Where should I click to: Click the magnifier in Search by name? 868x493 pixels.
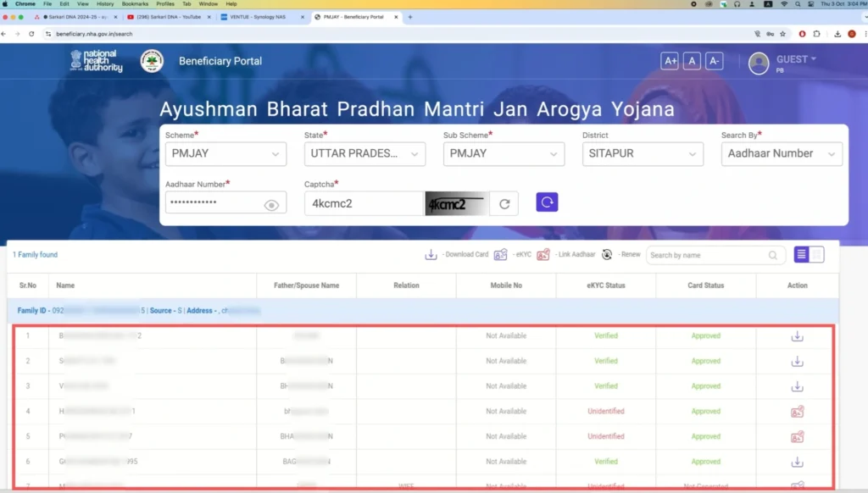click(x=773, y=255)
